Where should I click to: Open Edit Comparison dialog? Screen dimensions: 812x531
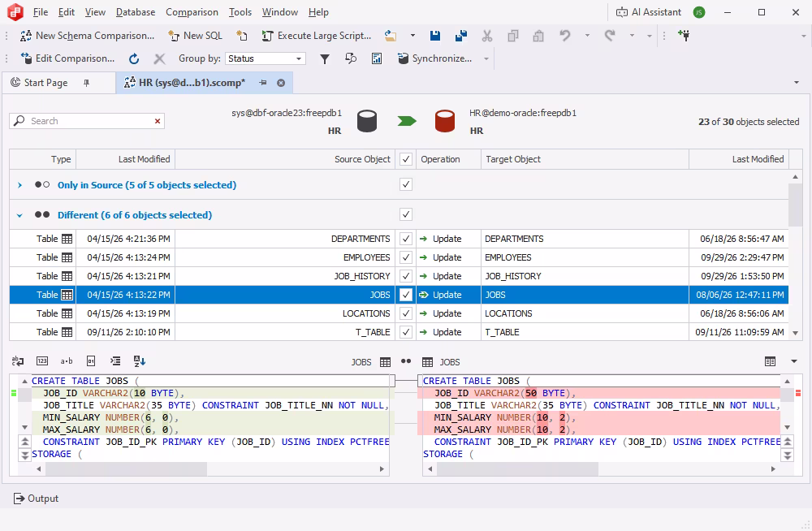pyautogui.click(x=67, y=58)
